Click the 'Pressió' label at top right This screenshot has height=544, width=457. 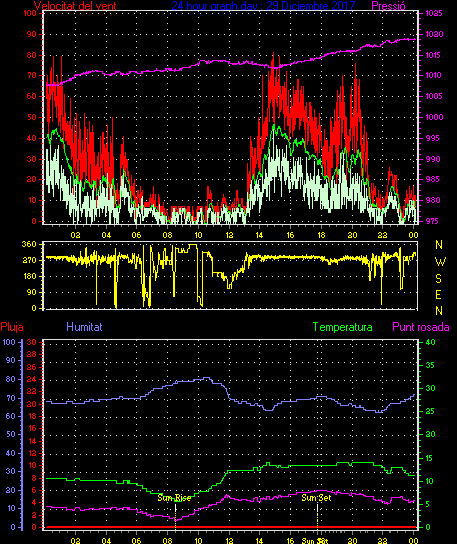point(388,6)
